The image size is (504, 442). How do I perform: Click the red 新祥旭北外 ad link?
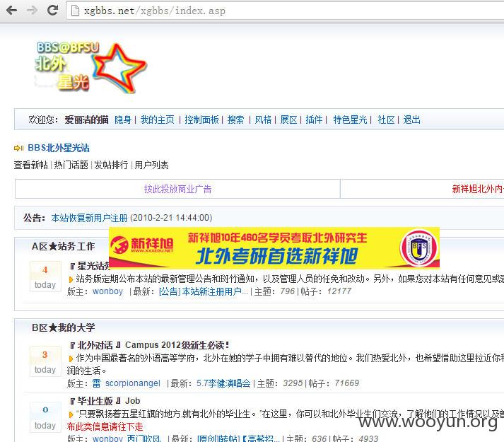point(478,189)
